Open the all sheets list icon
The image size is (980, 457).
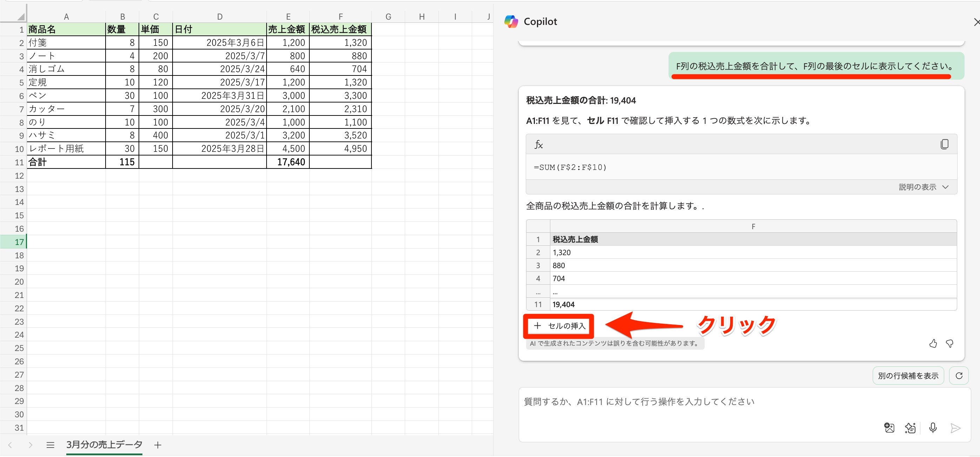click(x=50, y=445)
